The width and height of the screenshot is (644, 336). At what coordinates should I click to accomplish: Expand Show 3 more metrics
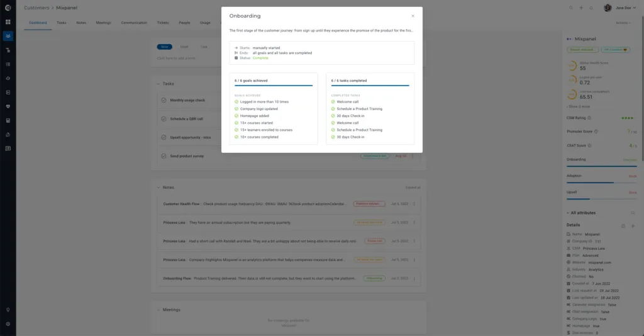[579, 106]
